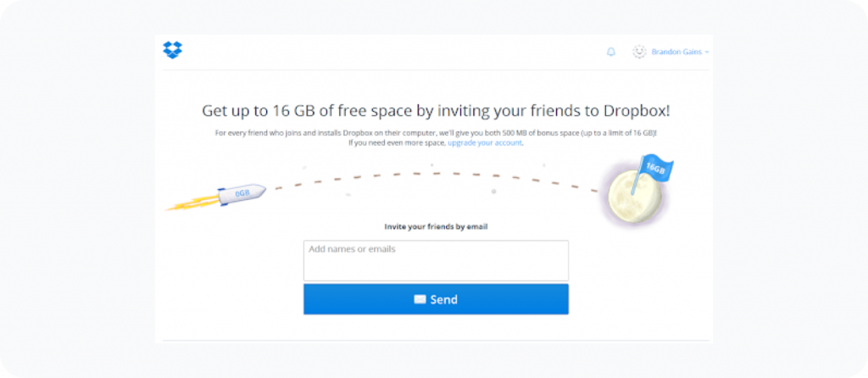This screenshot has width=868, height=378.
Task: Click the smiley profile avatar
Action: coord(639,52)
